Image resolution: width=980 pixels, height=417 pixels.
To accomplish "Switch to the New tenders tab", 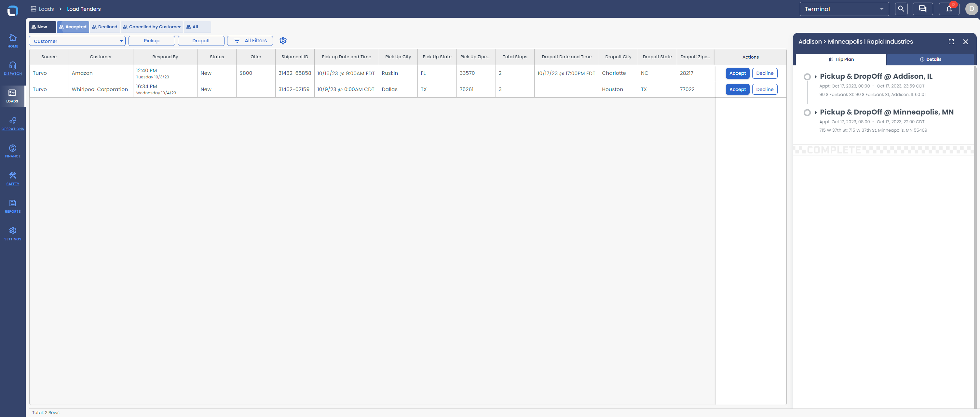I will pos(43,27).
